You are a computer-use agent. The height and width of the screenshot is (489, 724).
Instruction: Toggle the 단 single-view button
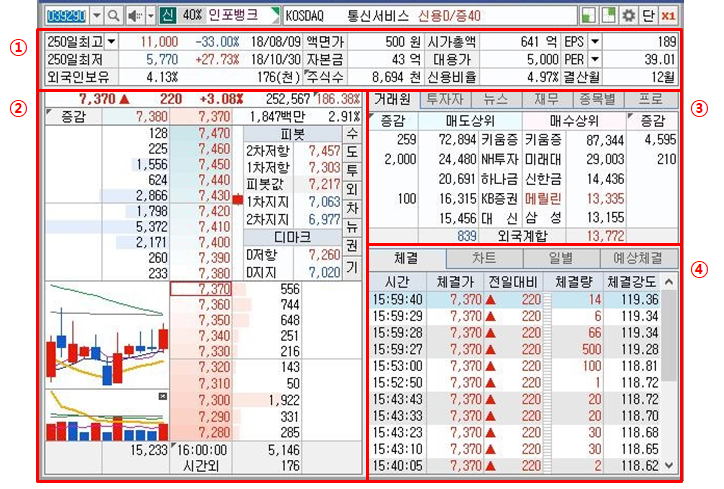click(x=648, y=16)
